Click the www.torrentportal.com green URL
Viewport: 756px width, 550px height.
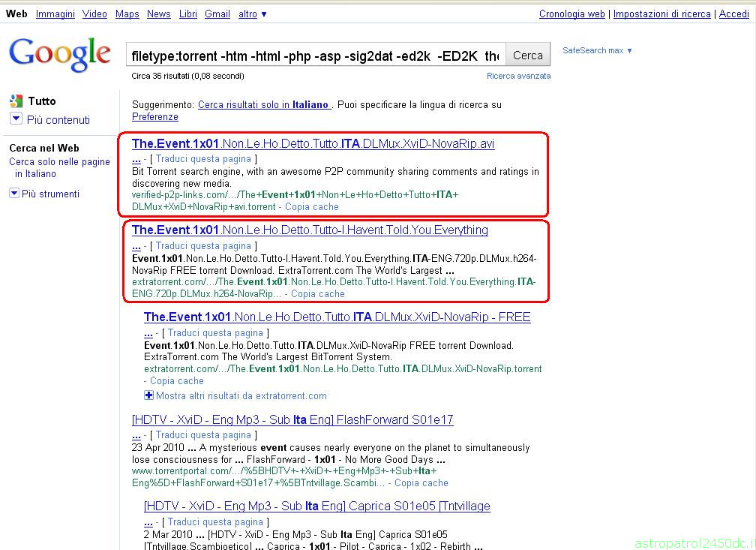(284, 476)
